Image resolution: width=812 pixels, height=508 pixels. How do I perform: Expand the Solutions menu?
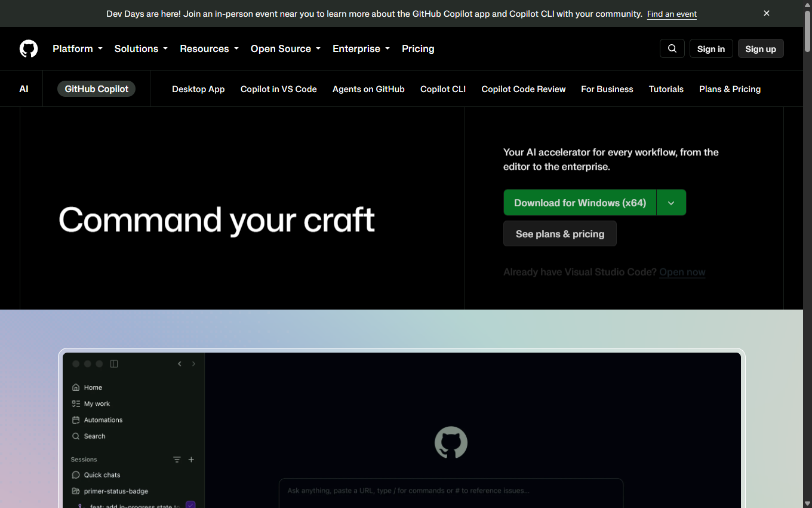[141, 48]
